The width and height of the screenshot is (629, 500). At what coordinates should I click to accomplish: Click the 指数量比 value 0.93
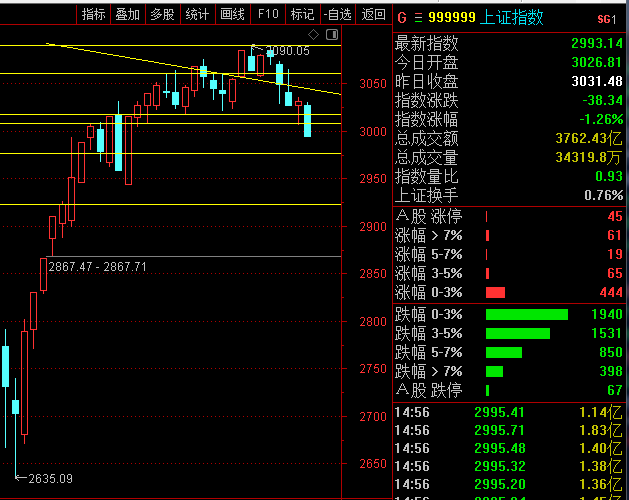tap(609, 176)
